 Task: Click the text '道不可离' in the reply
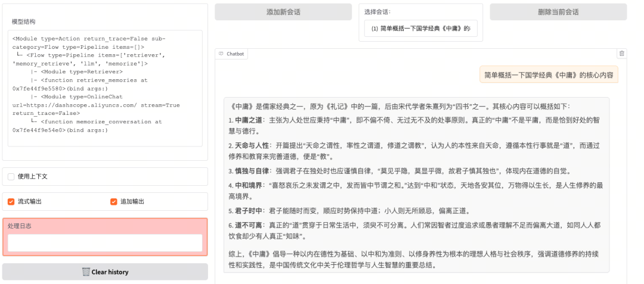(249, 225)
